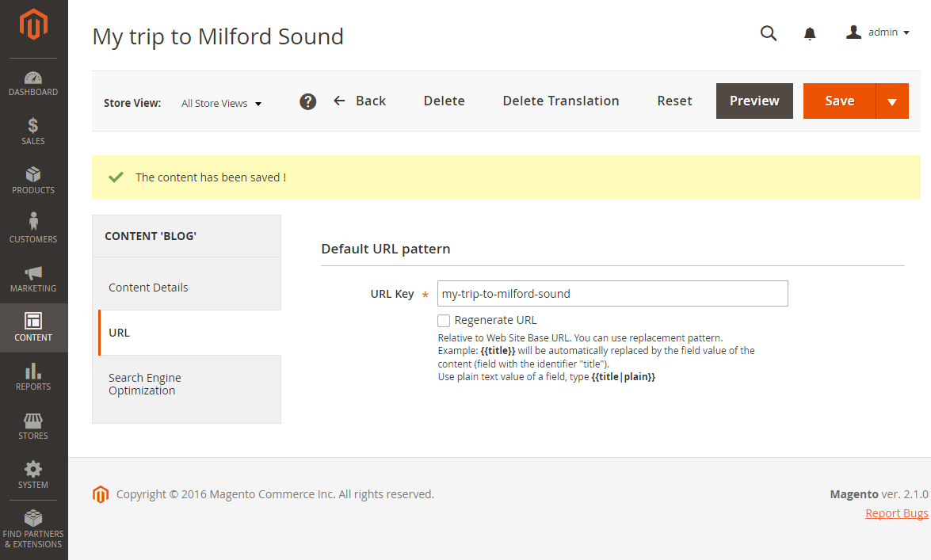Image resolution: width=931 pixels, height=560 pixels.
Task: Open the Content menu
Action: (33, 328)
